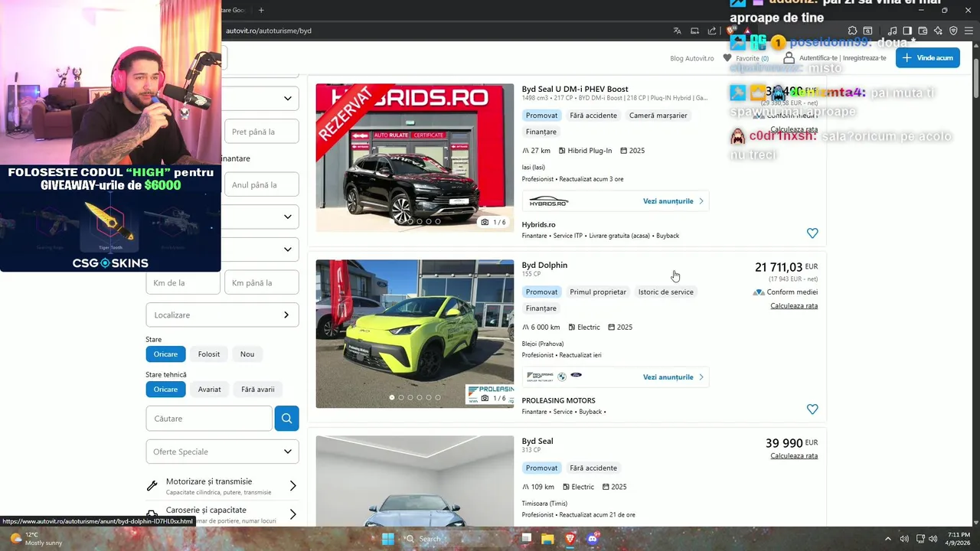Open dropdown directly above Pret până la field

[262, 98]
